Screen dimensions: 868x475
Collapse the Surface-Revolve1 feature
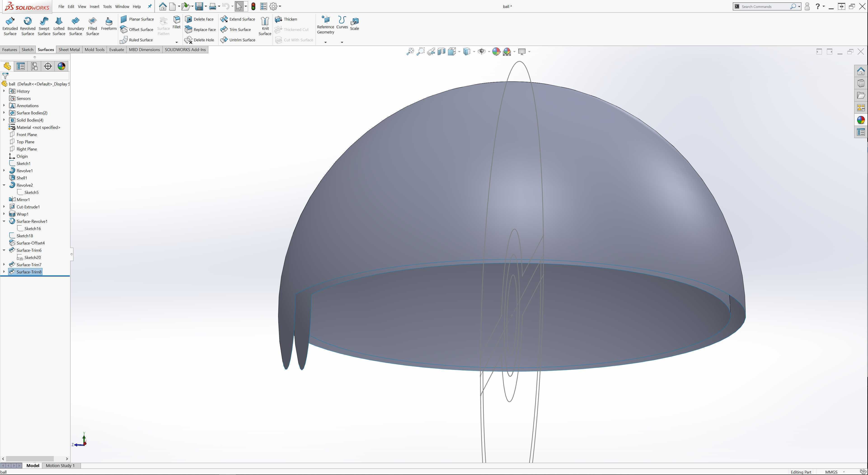[x=4, y=221]
